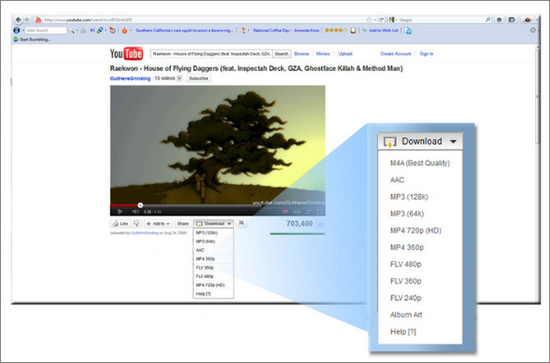The image size is (550, 363).
Task: Open the 360p quality selector in the player
Action: pyautogui.click(x=297, y=211)
